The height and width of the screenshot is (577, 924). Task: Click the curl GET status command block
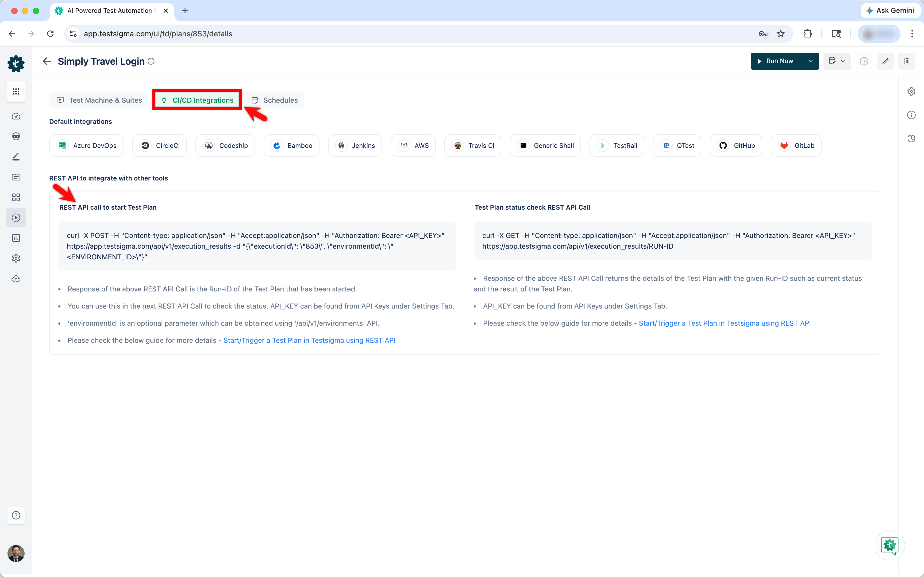click(673, 241)
